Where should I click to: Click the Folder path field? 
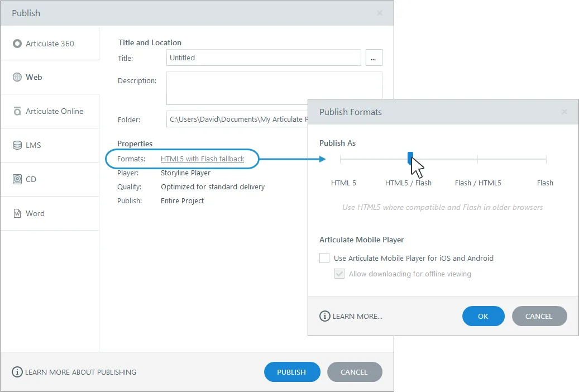point(237,119)
